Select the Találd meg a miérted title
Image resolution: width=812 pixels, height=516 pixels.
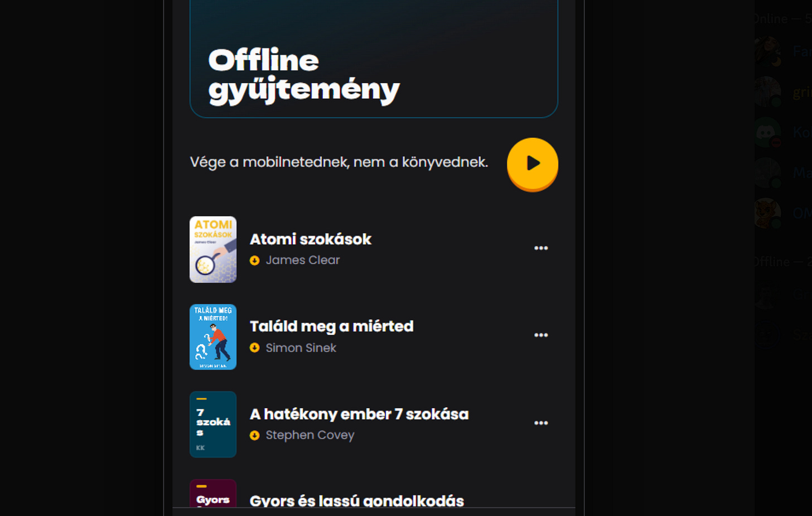pos(332,326)
